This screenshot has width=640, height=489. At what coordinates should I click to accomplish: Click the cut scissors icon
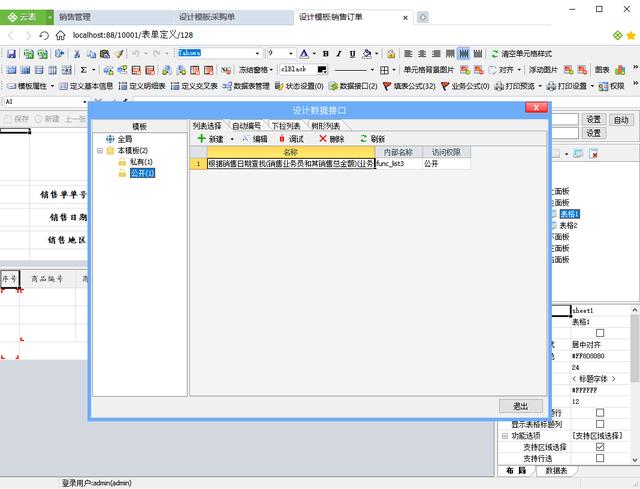77,53
